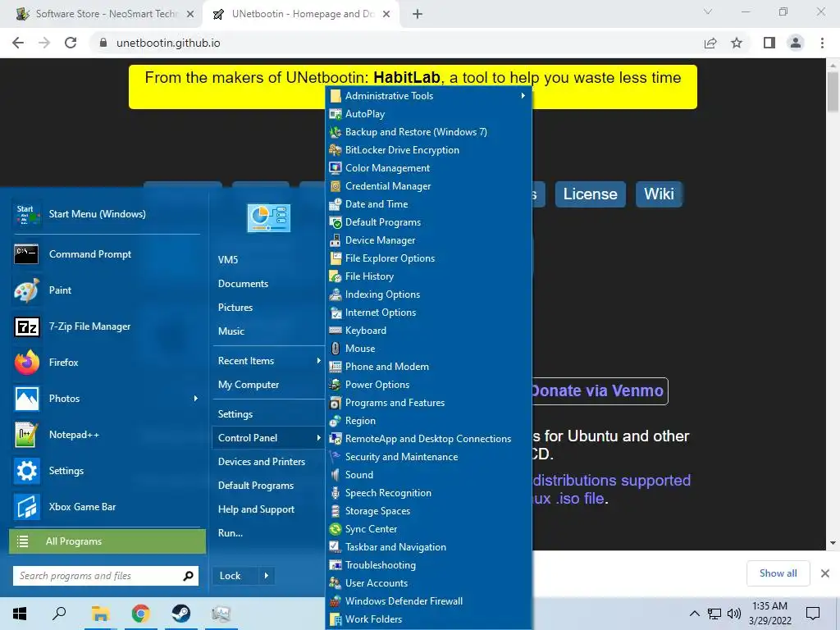Open Sound control panel item
The width and height of the screenshot is (840, 630).
(x=428, y=475)
